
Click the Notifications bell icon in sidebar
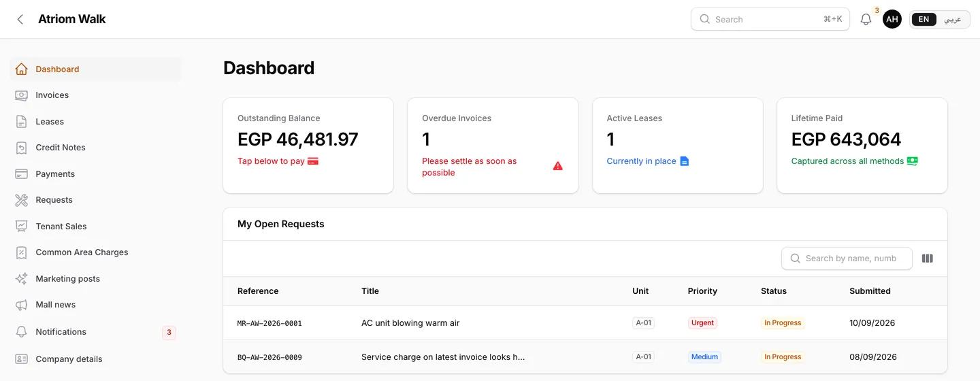(x=22, y=331)
